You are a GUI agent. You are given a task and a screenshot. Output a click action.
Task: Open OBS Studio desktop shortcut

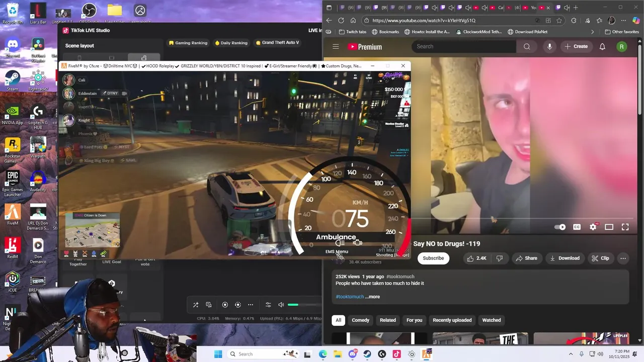click(89, 13)
